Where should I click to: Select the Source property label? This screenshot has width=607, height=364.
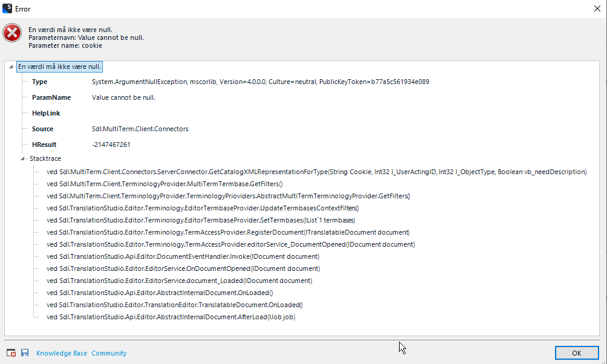[42, 129]
